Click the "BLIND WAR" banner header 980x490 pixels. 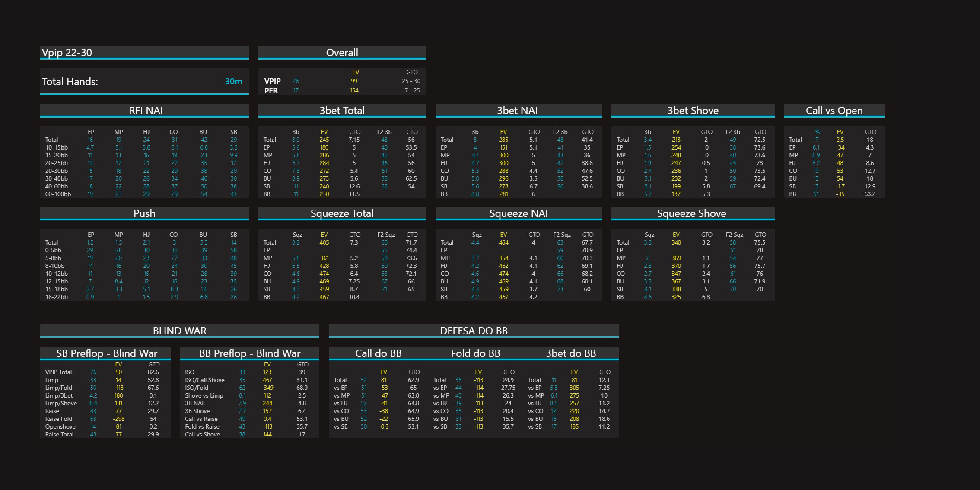pos(180,331)
